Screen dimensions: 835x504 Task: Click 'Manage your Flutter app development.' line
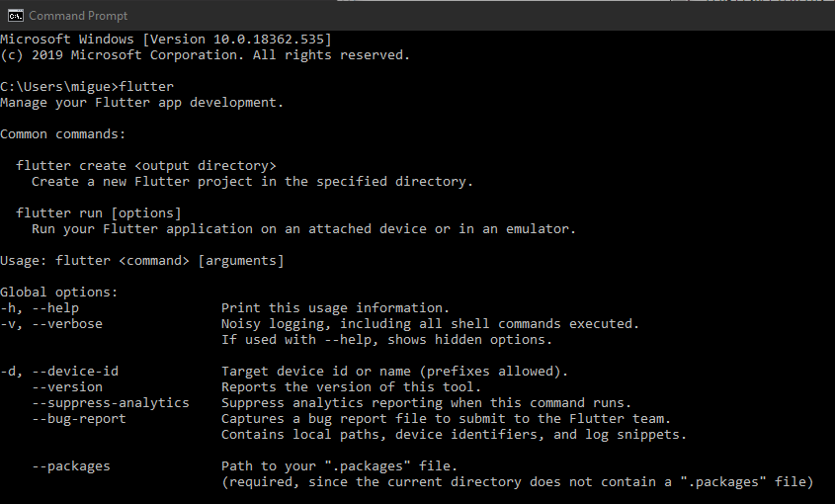tap(141, 103)
